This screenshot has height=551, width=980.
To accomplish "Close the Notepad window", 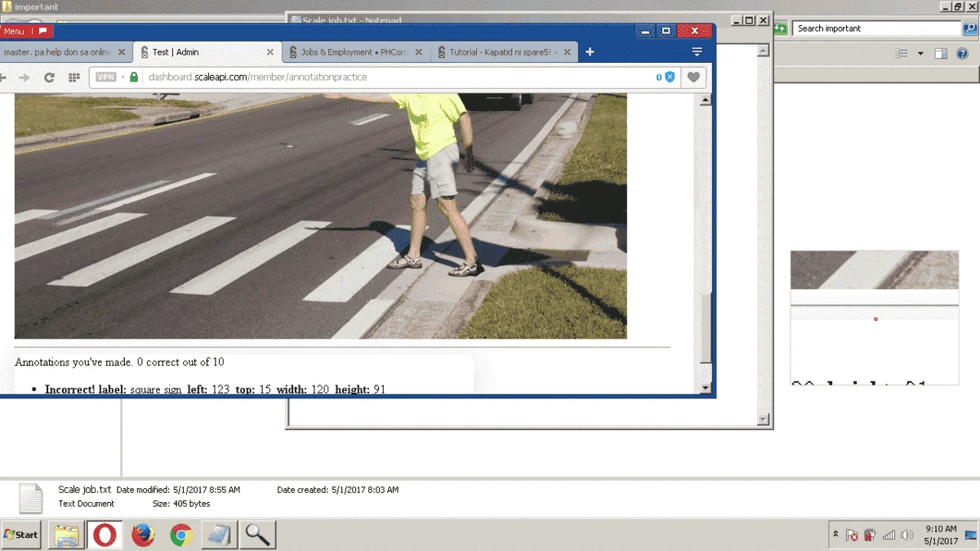I will [764, 20].
